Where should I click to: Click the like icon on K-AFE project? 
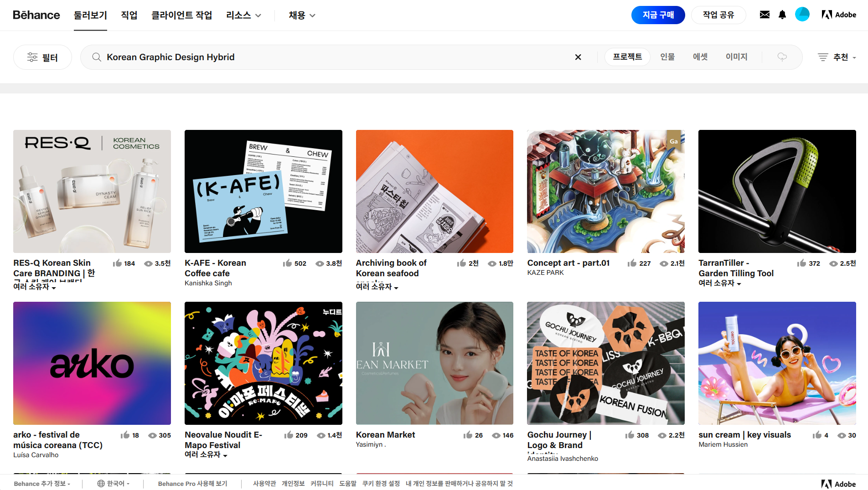tap(287, 263)
